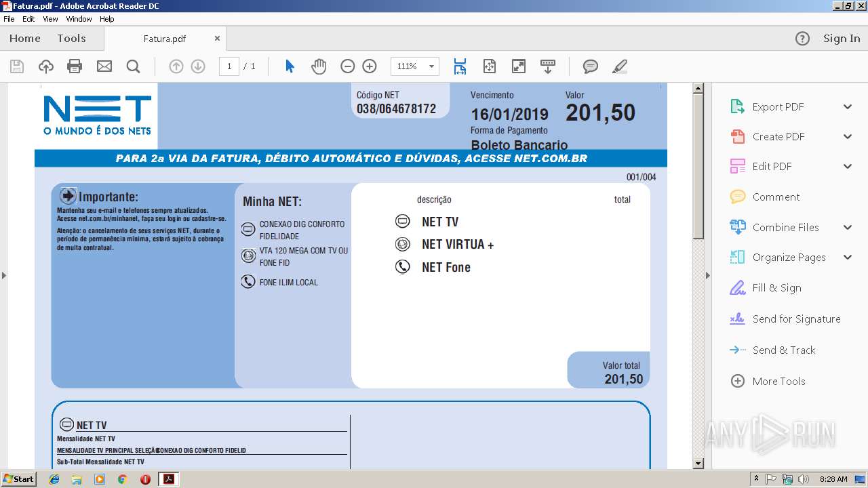Click the page number input field
868x488 pixels.
pyautogui.click(x=229, y=66)
